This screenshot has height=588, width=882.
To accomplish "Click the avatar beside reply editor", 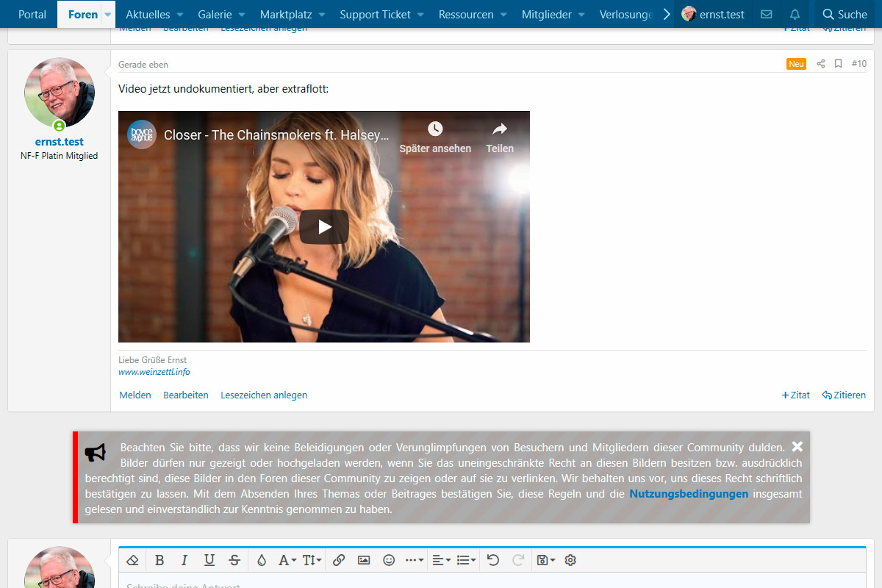I will 60,567.
